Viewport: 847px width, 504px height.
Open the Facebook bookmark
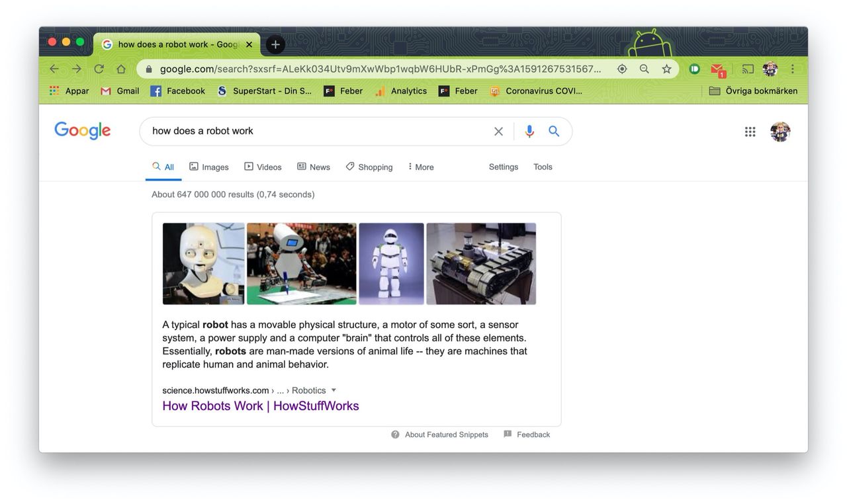pyautogui.click(x=178, y=91)
